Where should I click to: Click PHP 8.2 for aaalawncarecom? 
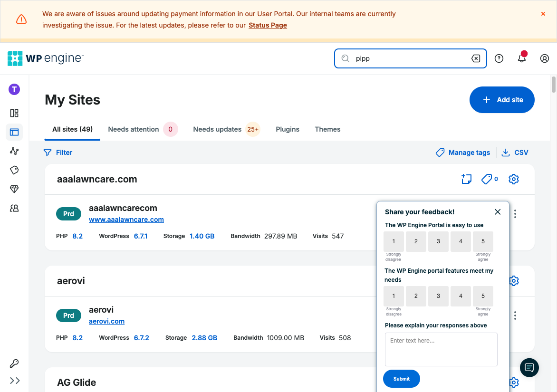pos(77,236)
